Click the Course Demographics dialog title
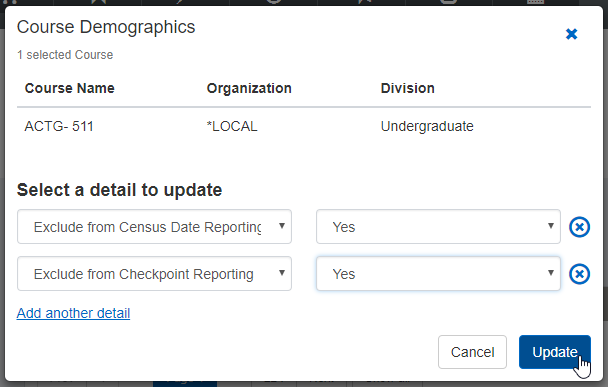 (x=106, y=27)
